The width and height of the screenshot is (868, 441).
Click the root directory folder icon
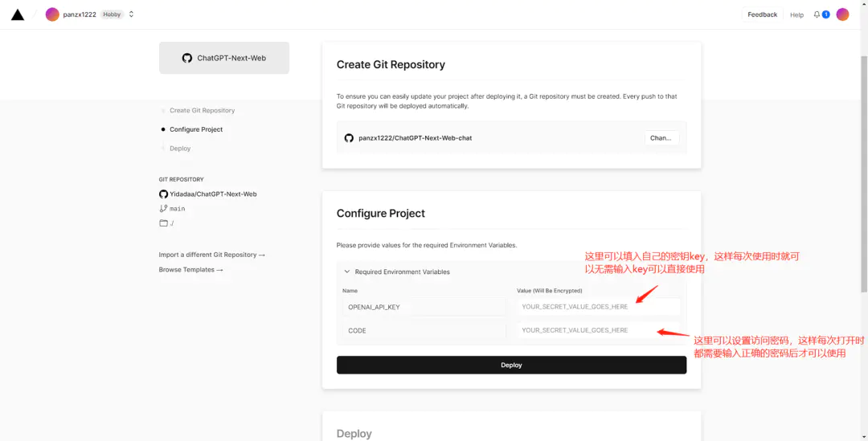pos(163,223)
